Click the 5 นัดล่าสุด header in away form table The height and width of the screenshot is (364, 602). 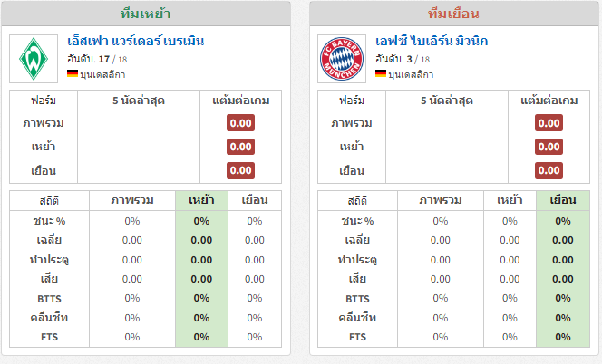coord(446,101)
